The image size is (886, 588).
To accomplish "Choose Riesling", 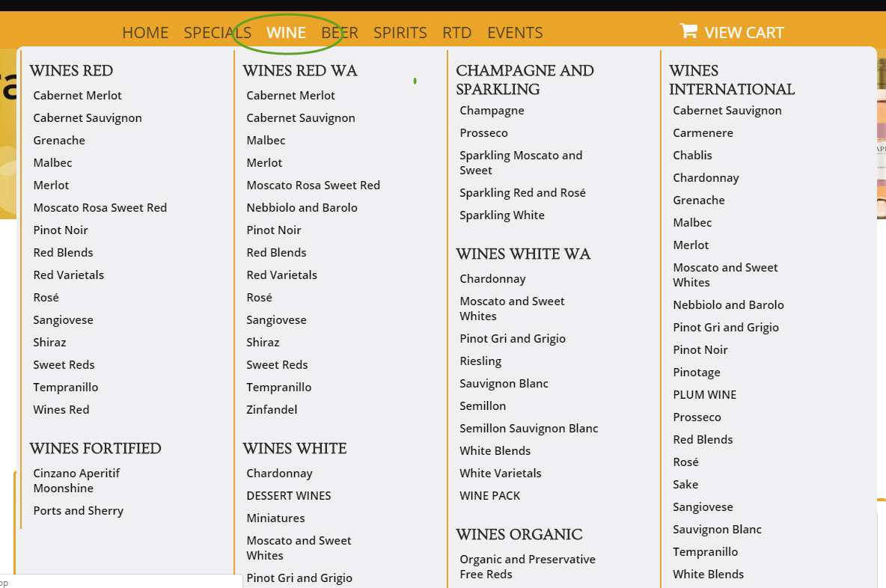I will coord(480,361).
